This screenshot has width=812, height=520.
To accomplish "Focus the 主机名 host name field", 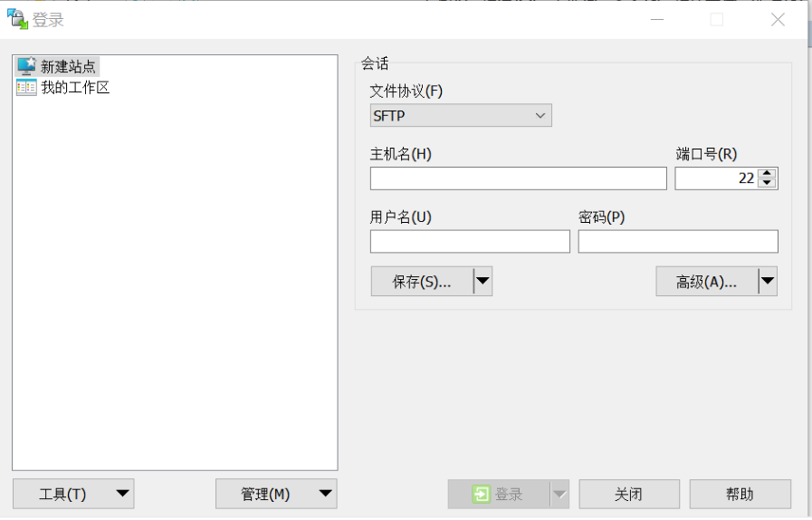I will [x=519, y=178].
